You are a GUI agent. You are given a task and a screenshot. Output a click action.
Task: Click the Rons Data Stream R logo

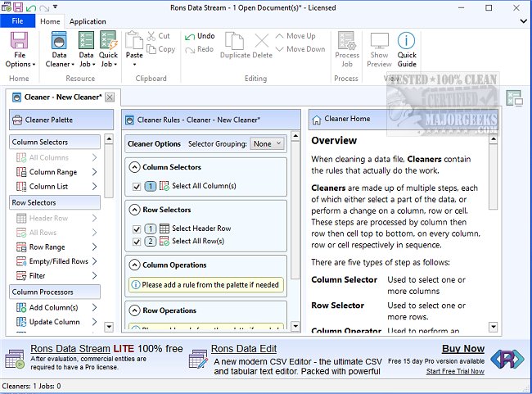507,360
